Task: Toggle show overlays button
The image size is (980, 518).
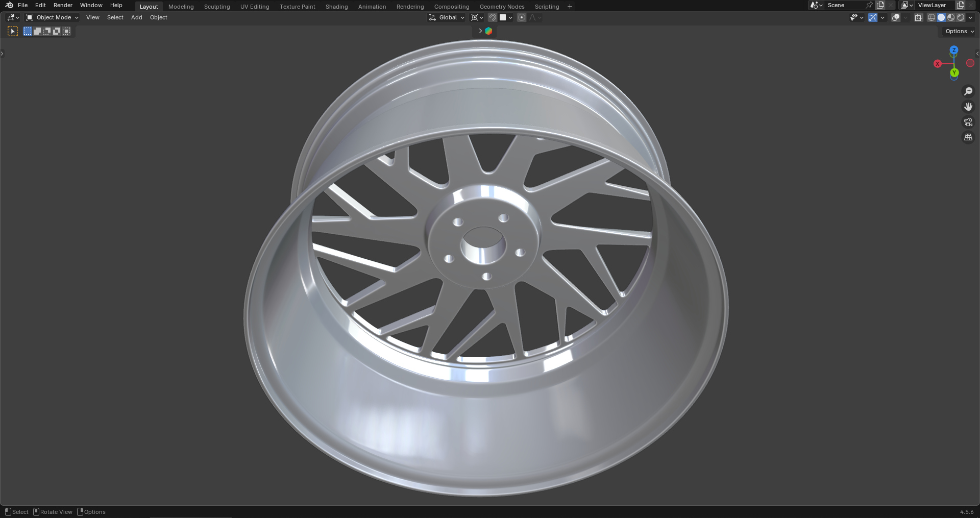Action: point(896,17)
